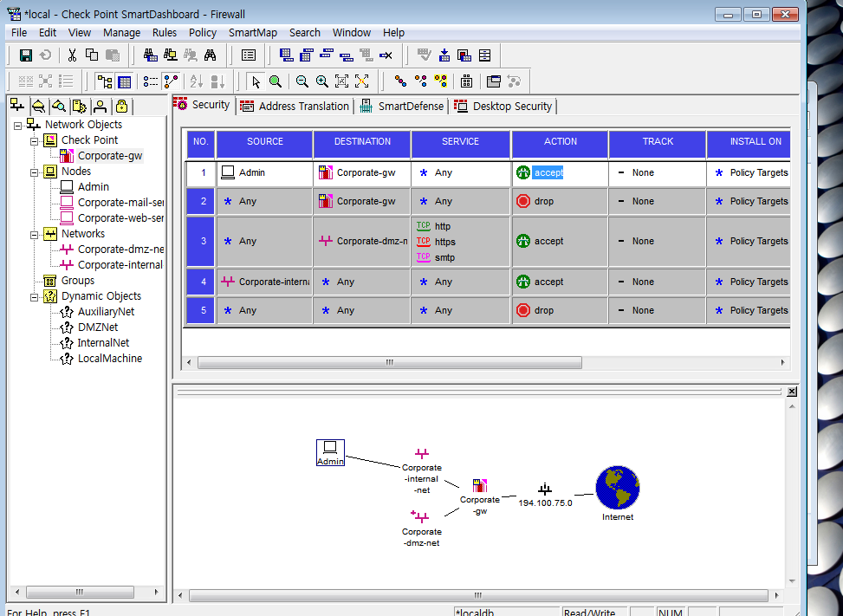Click the rule base horizontal scrollbar thumb
Screen dimensions: 843x616
click(390, 363)
